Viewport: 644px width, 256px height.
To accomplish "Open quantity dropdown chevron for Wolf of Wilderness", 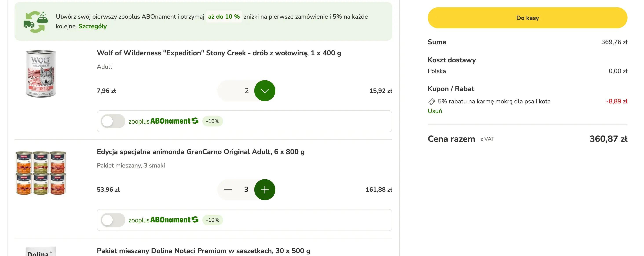I will click(265, 91).
